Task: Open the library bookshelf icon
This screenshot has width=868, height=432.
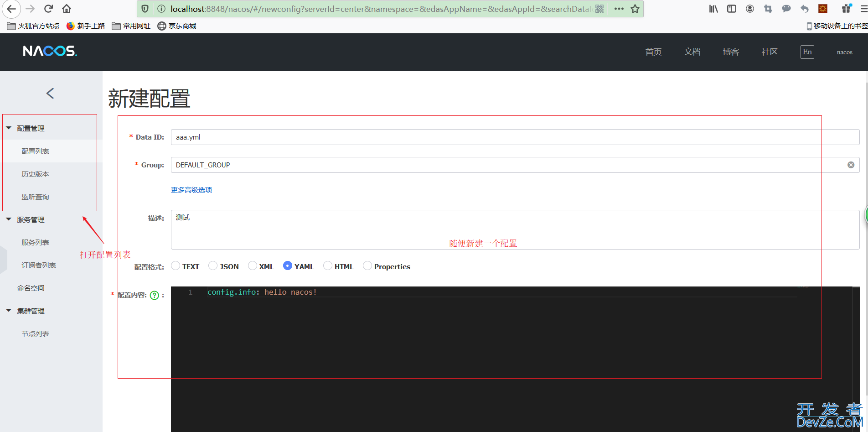Action: click(713, 9)
